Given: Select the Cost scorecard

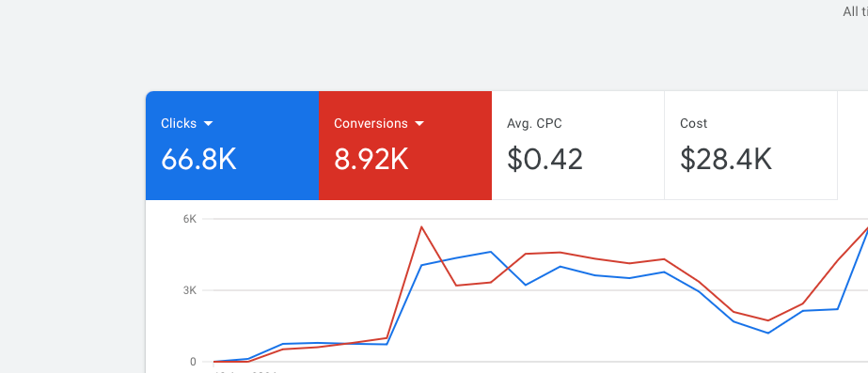Looking at the screenshot, I should click(x=751, y=146).
